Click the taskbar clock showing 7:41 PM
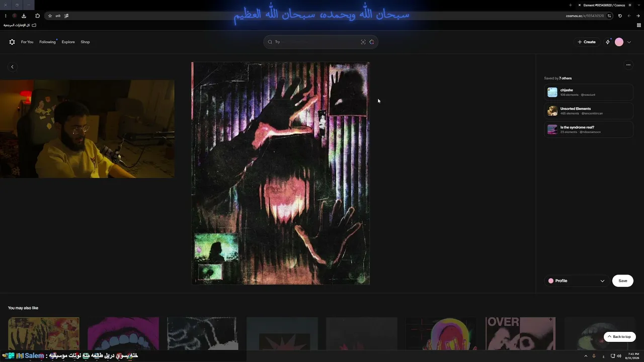Image resolution: width=644 pixels, height=362 pixels. [633, 356]
